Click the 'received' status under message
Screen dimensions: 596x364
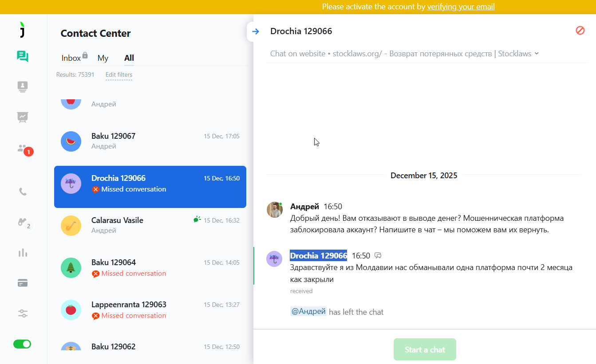point(301,291)
